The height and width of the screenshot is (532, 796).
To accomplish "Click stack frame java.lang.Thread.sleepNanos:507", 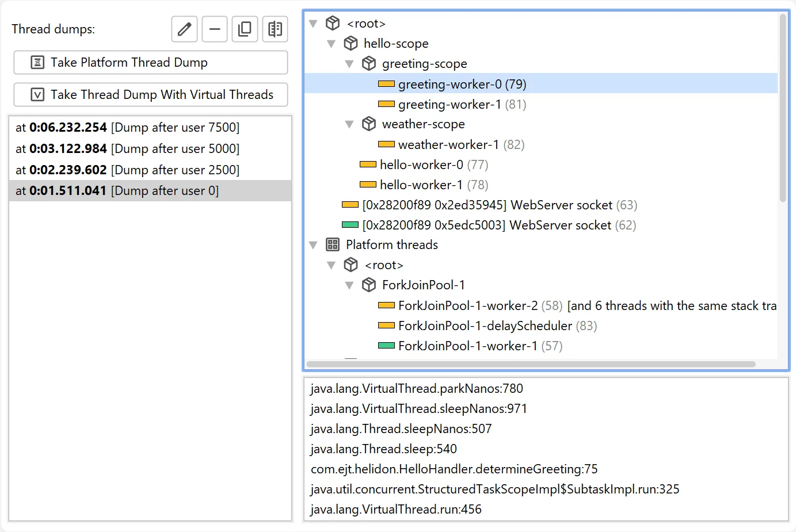I will click(x=401, y=429).
